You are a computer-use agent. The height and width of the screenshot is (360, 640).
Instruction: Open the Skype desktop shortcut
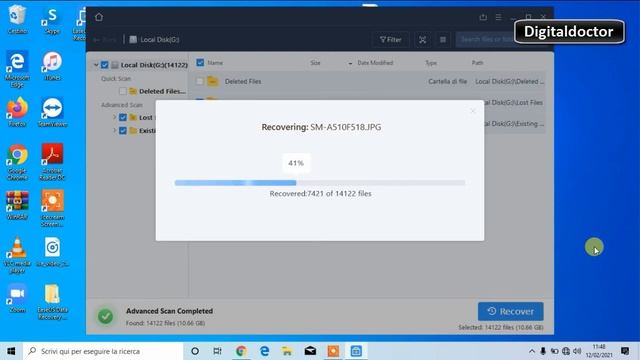pos(52,19)
